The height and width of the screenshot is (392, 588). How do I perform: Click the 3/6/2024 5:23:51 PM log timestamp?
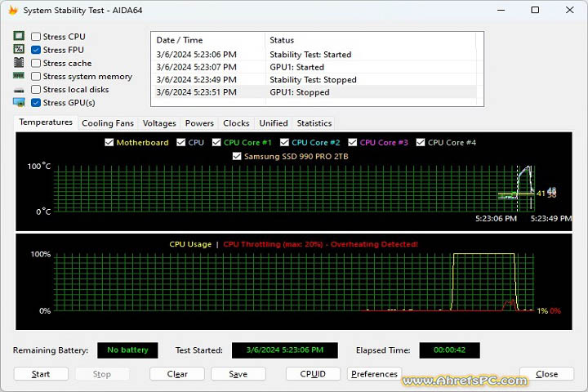point(197,92)
